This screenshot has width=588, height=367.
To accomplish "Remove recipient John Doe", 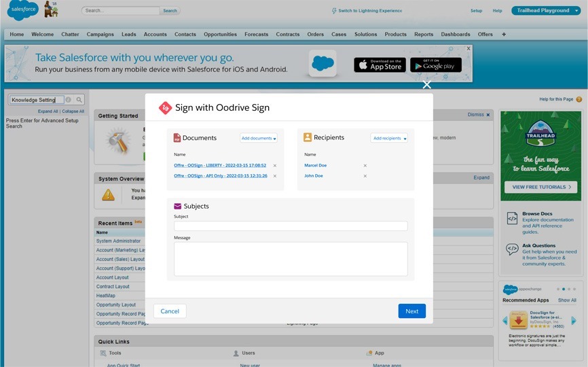I will [x=365, y=176].
